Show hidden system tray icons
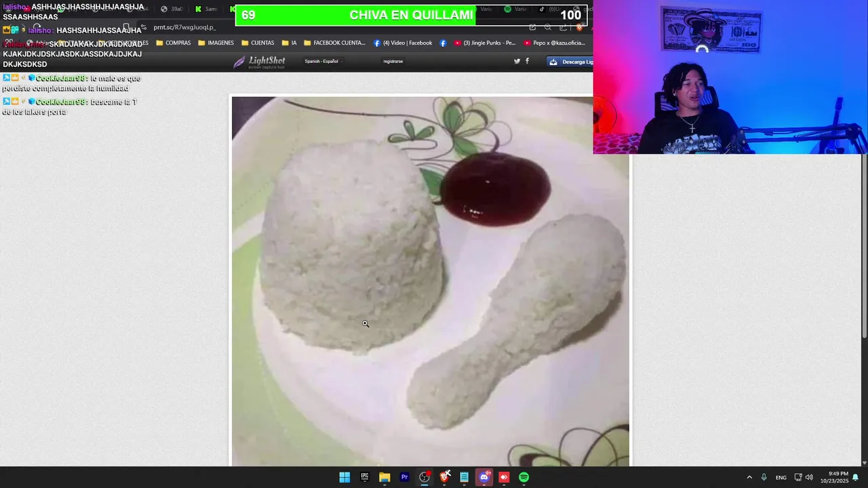Image resolution: width=868 pixels, height=488 pixels. tap(749, 477)
